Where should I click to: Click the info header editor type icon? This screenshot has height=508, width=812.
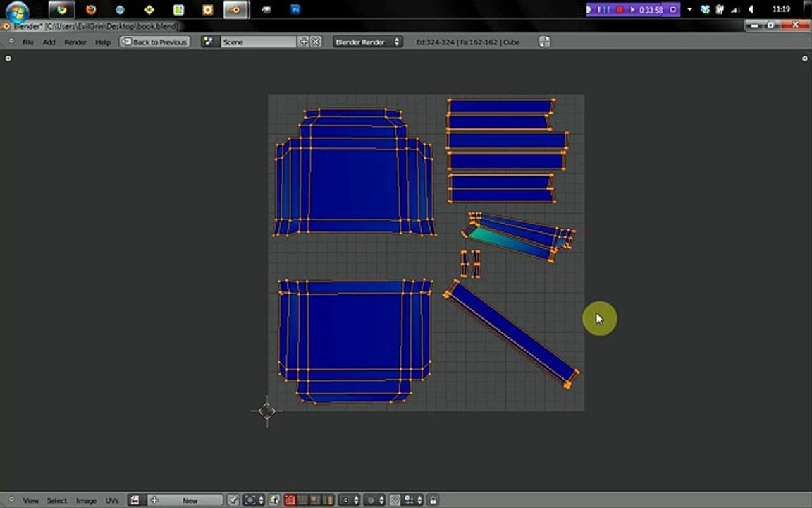click(x=11, y=42)
